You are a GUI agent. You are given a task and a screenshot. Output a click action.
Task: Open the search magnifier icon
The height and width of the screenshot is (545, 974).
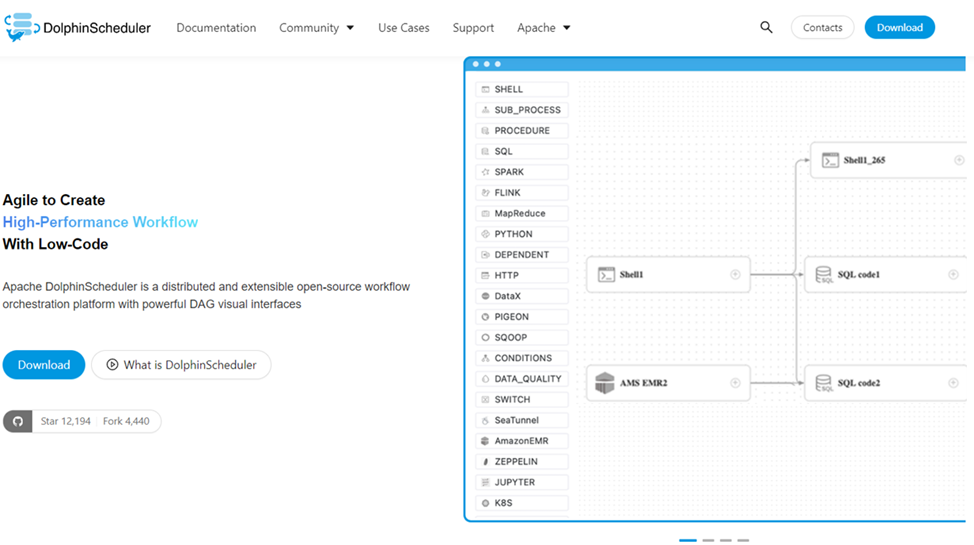coord(766,27)
